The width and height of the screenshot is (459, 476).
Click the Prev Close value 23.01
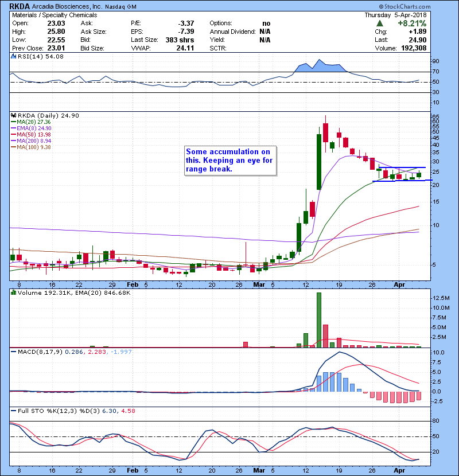point(56,48)
